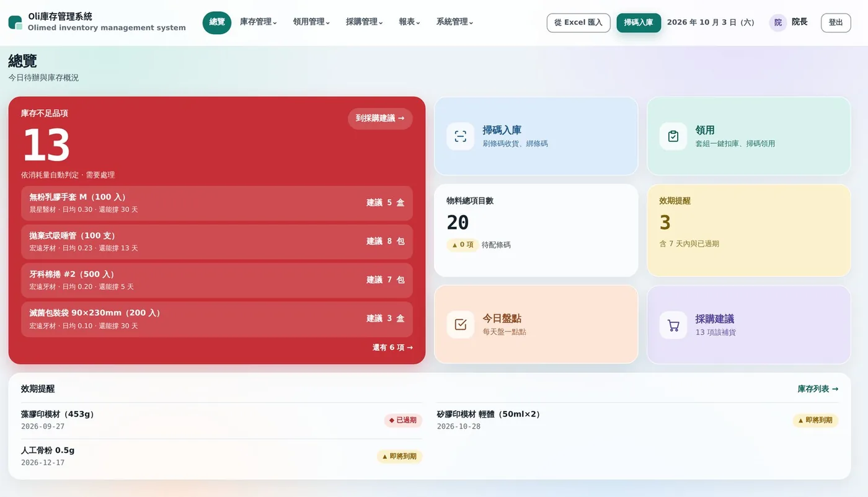868x497 pixels.
Task: Click 即將到期 badge for 人工骨粉 0.5g
Action: tap(399, 457)
